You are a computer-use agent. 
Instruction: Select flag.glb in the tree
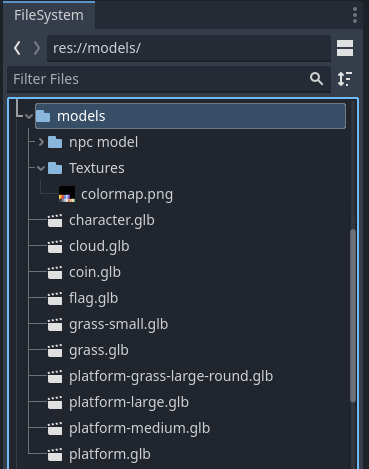pyautogui.click(x=94, y=299)
